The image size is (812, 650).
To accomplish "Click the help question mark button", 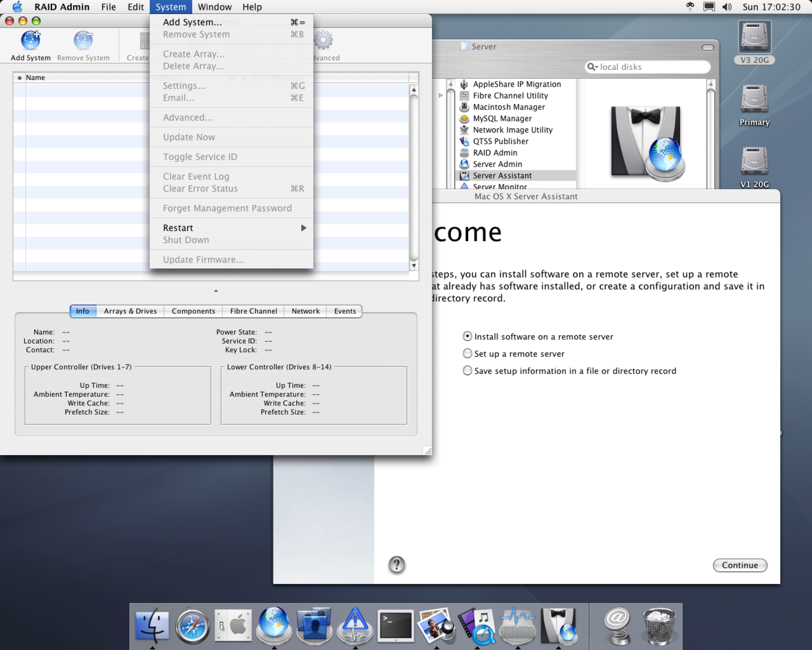I will 396,564.
